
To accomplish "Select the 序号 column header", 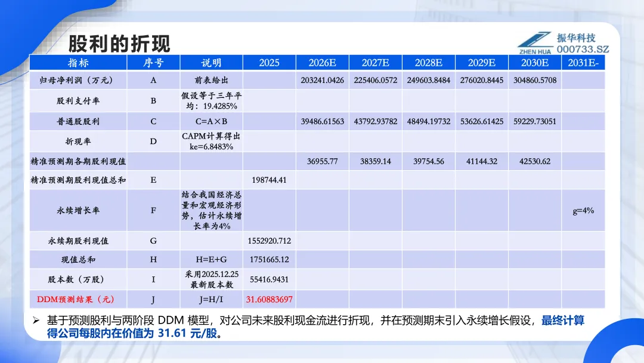I will pyautogui.click(x=153, y=63).
